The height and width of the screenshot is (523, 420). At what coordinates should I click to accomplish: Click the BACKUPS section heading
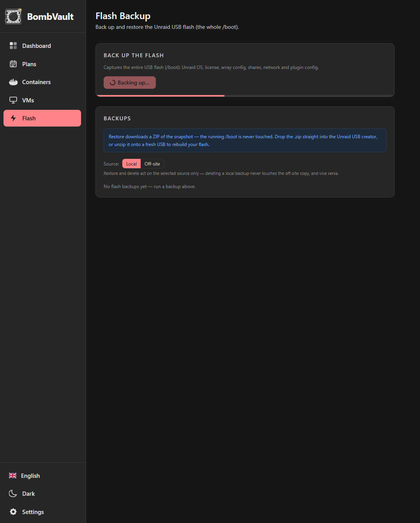tap(117, 118)
